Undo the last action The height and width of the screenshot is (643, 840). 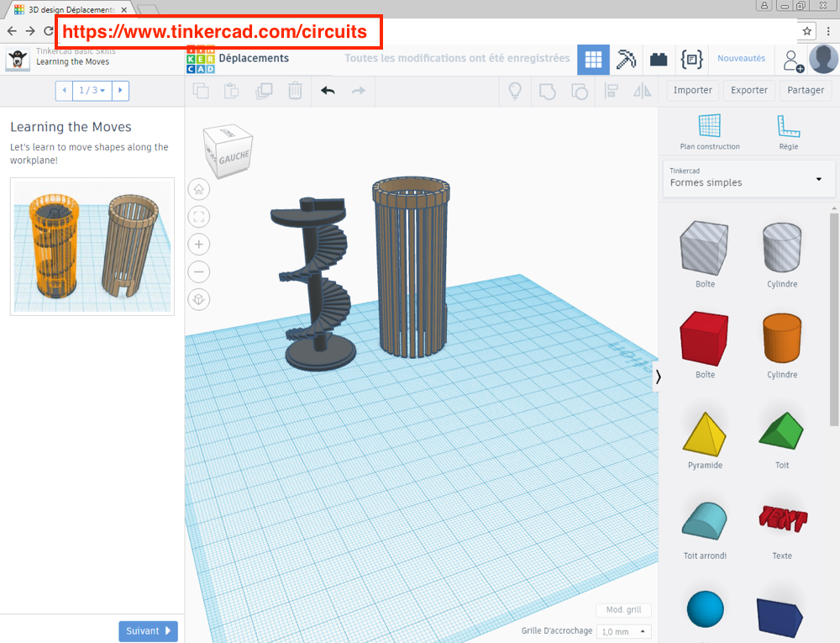pyautogui.click(x=328, y=91)
